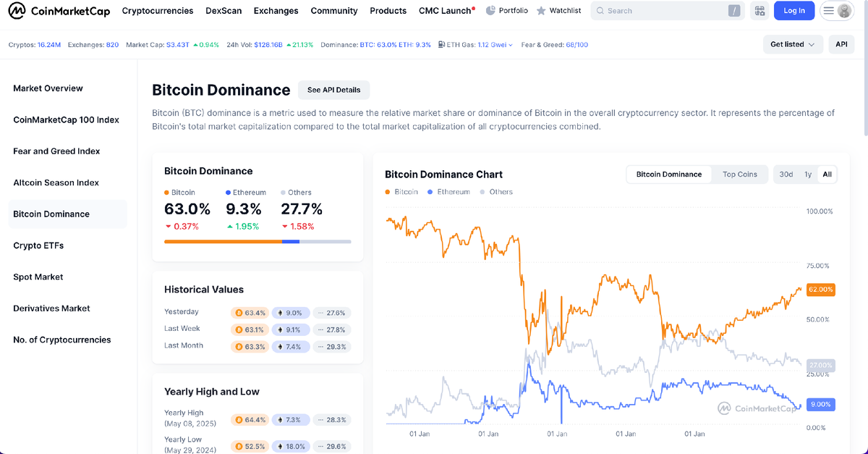Select the All time range
Screen dimensions: 868x454
pos(827,175)
